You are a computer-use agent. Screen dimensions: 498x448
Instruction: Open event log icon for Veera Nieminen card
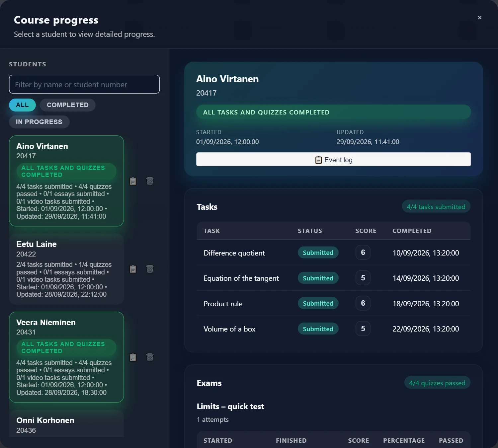[133, 357]
